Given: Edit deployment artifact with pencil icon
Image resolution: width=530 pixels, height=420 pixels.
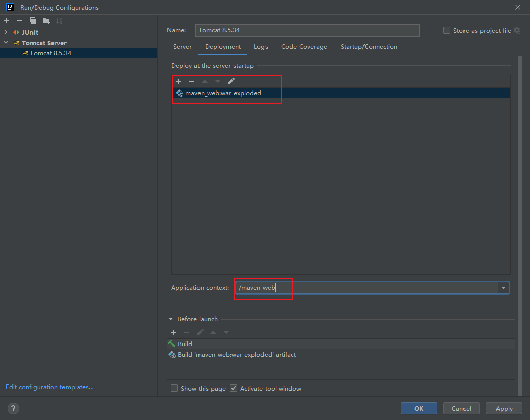Looking at the screenshot, I should click(231, 81).
